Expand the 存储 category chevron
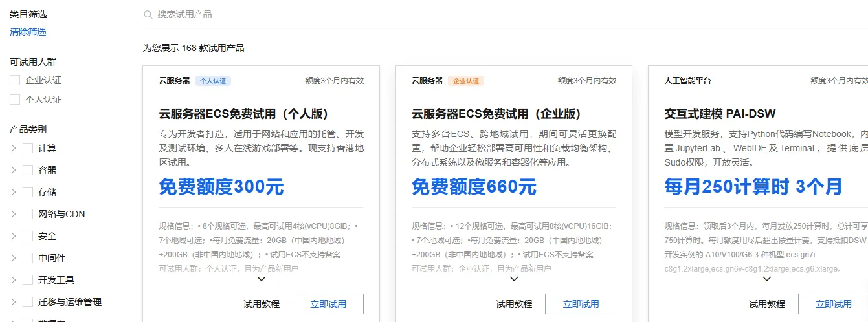The image size is (868, 322). click(x=14, y=192)
